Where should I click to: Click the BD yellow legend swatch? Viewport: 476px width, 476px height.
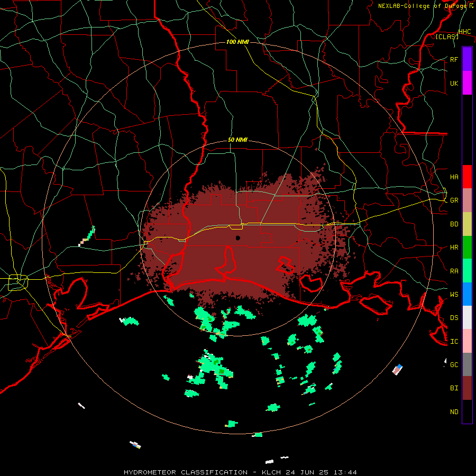point(467,224)
